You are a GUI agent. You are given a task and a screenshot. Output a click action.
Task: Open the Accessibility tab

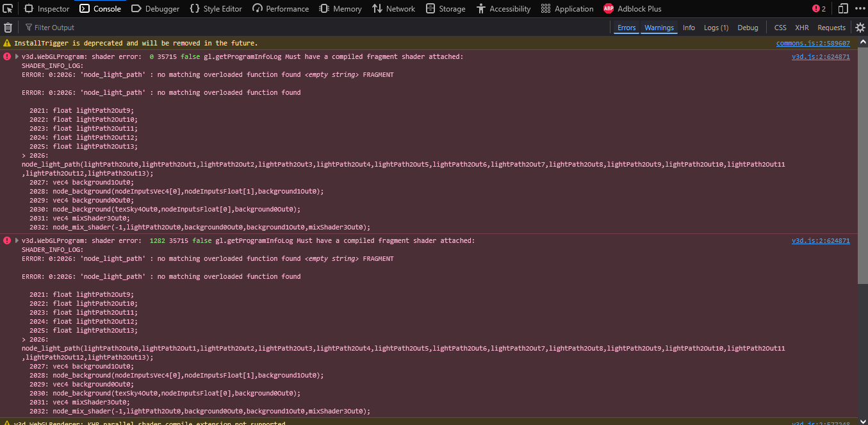pyautogui.click(x=504, y=9)
